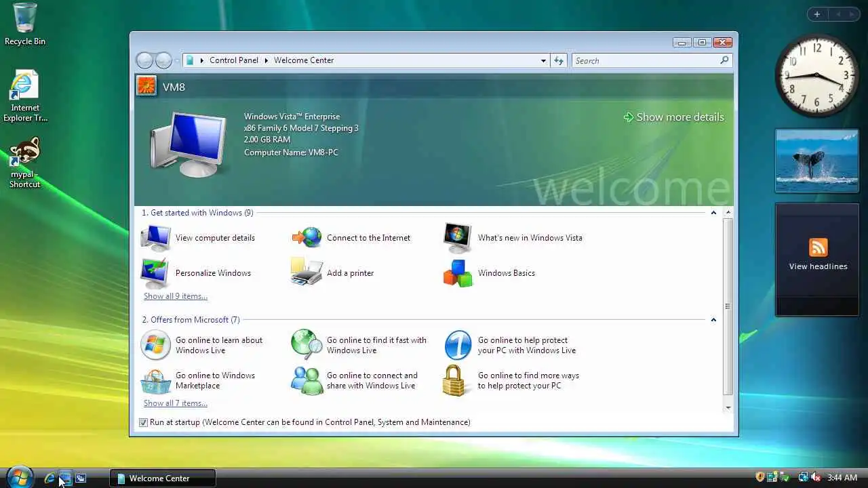868x488 pixels.
Task: Collapse Get started with Windows section
Action: coord(713,213)
